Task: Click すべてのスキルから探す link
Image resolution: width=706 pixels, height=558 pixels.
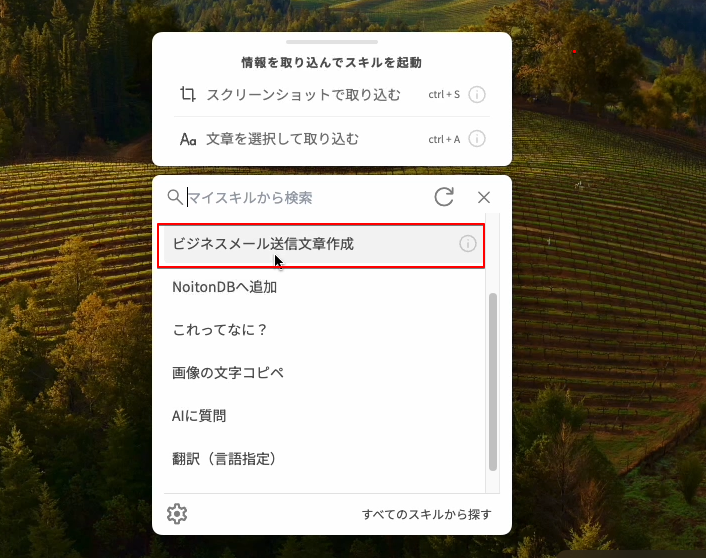Action: [x=426, y=514]
